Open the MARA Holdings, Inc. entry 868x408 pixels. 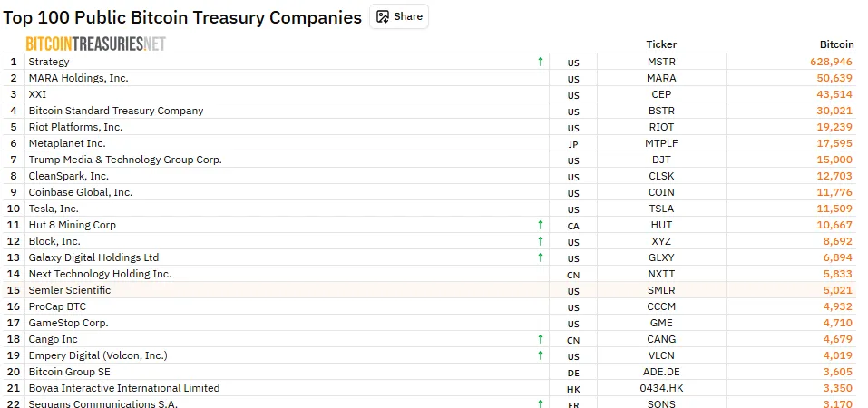pos(79,78)
